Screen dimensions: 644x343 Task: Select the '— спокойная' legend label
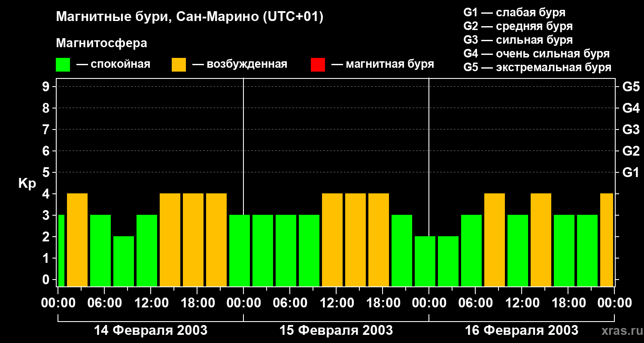click(113, 64)
